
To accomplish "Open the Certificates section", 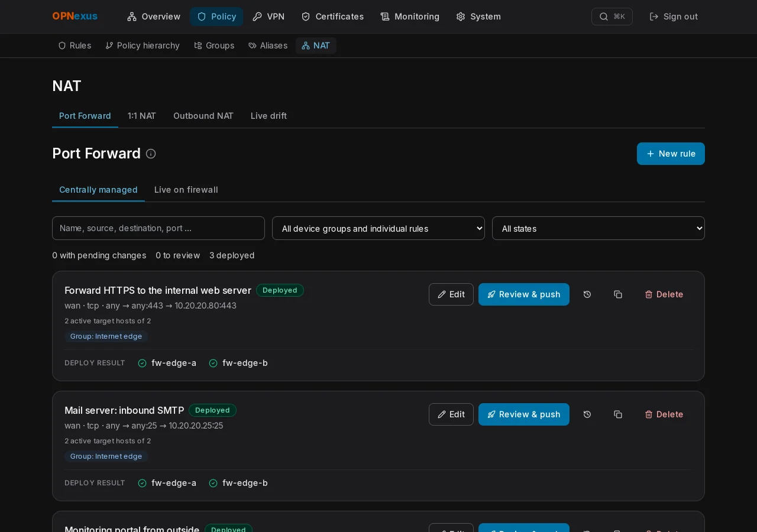I will 332,17.
